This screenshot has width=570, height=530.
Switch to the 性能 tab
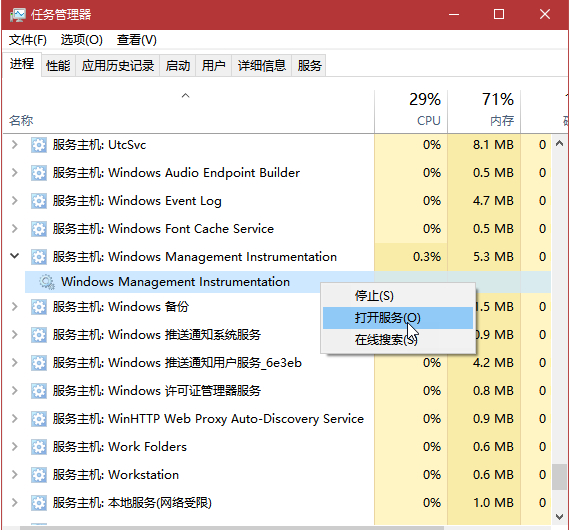click(58, 66)
